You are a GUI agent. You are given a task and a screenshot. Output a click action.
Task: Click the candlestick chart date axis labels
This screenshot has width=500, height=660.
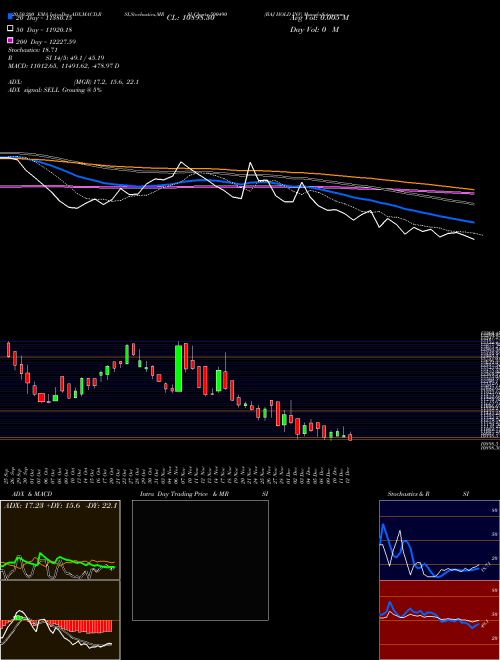coord(178,475)
